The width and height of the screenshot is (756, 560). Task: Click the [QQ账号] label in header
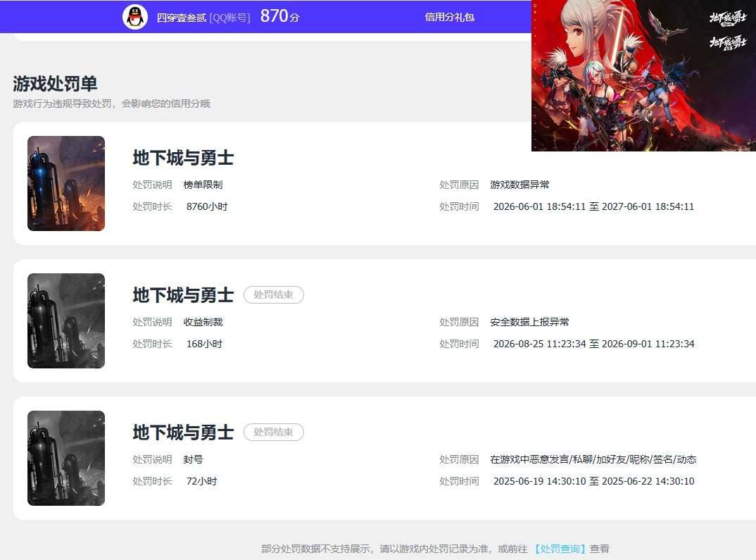click(229, 18)
